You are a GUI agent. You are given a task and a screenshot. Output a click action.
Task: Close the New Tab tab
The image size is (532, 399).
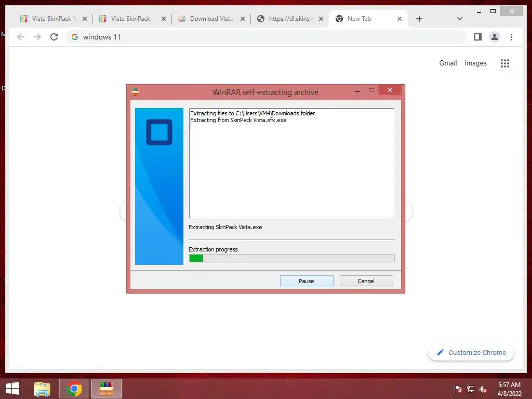click(400, 19)
